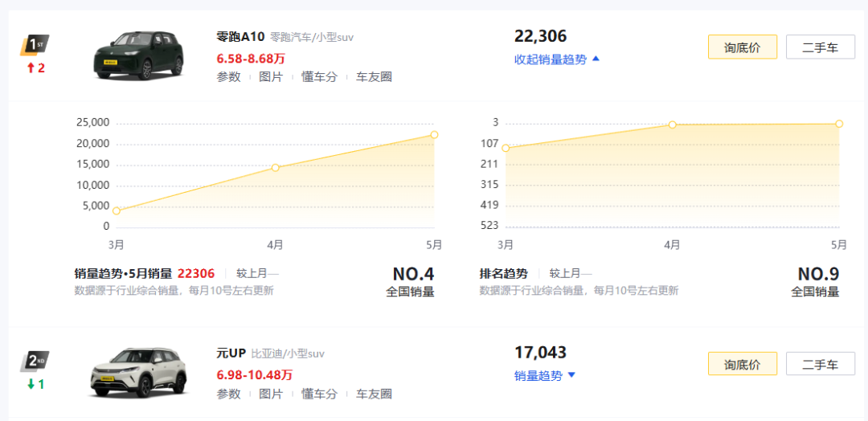Open 参数 link under 零跑A10

click(228, 77)
